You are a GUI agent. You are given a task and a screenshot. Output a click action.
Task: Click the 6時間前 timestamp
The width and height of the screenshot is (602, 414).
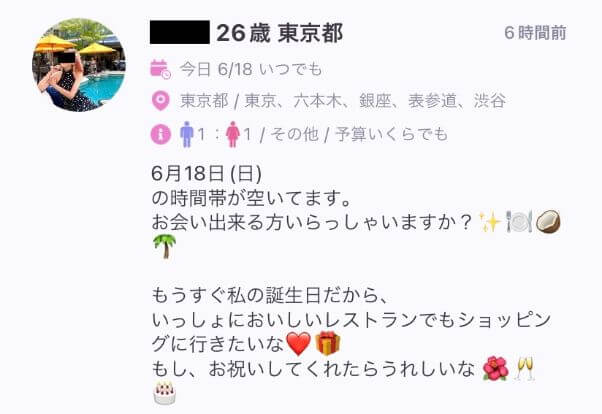pos(535,33)
